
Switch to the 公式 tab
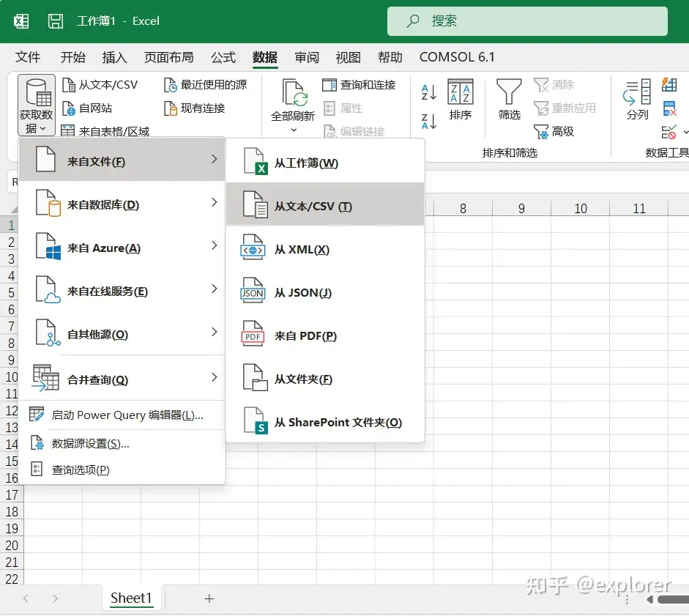[223, 57]
